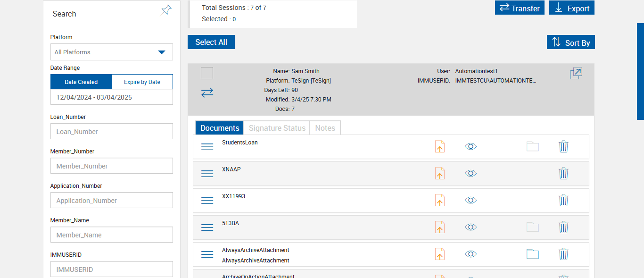
Task: Click the Member_Number input field
Action: tap(112, 166)
